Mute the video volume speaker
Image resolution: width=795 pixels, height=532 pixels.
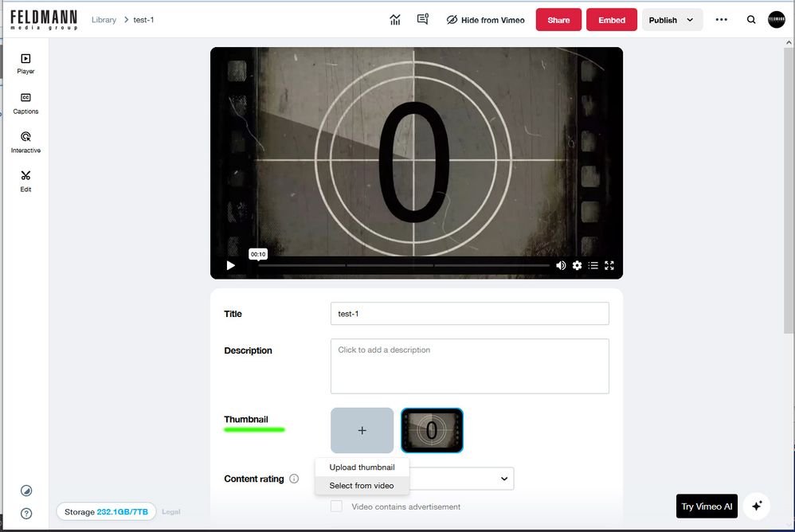click(561, 265)
